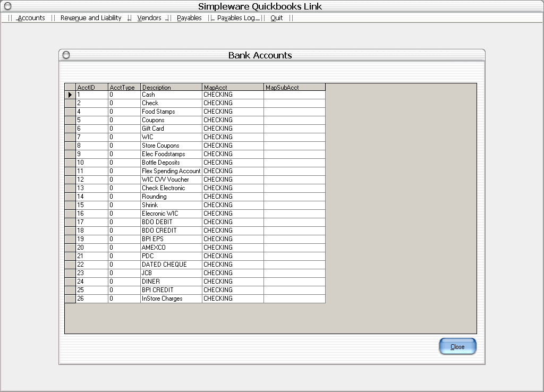
Task: Click the MapSubAcct column header
Action: (295, 87)
